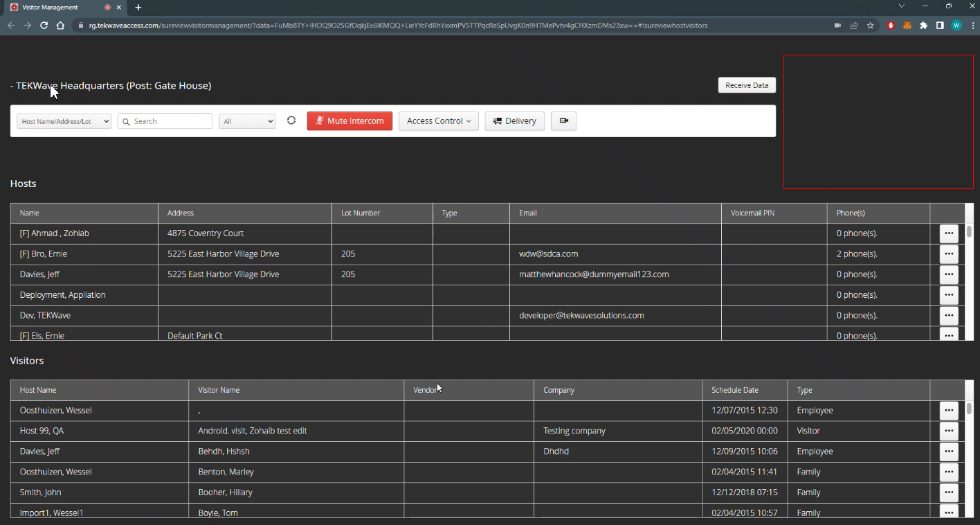The height and width of the screenshot is (525, 980).
Task: Bookmark this page with the star icon
Action: point(871,26)
